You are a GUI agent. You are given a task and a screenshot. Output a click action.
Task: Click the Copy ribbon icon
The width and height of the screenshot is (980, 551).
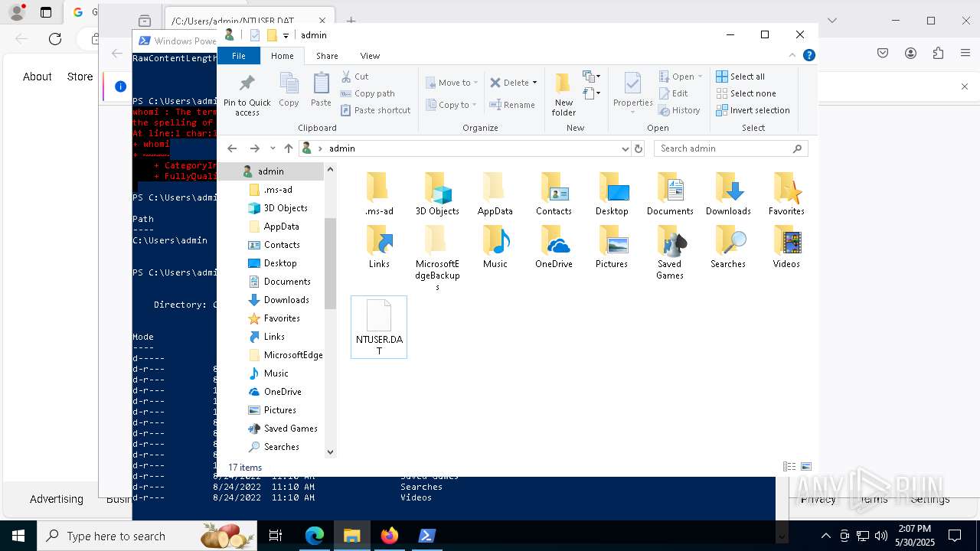click(x=289, y=90)
